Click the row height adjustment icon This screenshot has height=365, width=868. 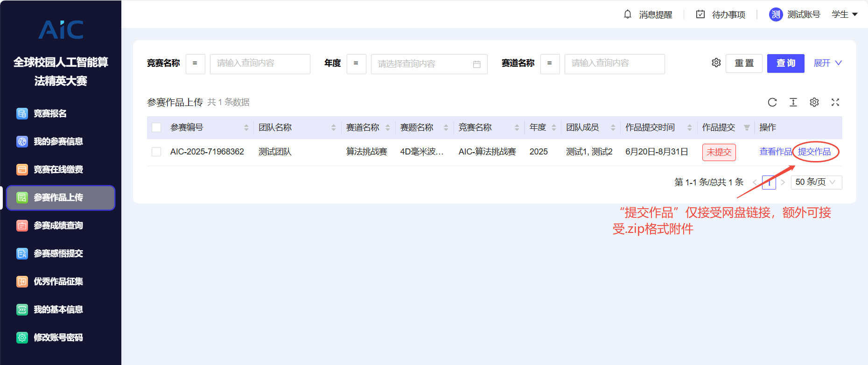793,102
